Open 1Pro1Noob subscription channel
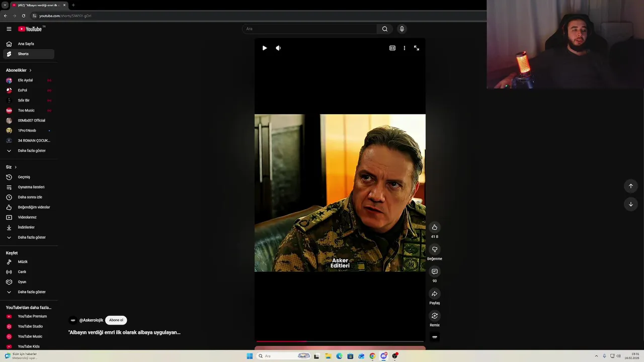The height and width of the screenshot is (362, 644). coord(29,131)
